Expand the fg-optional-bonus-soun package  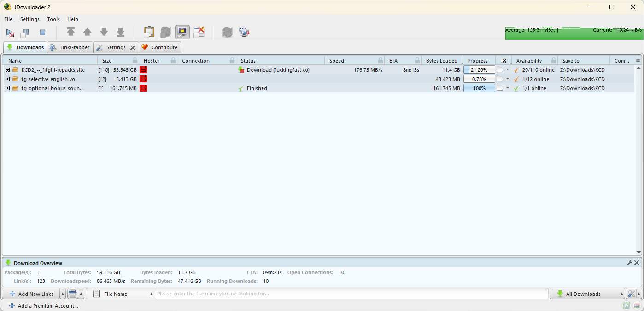(x=7, y=88)
